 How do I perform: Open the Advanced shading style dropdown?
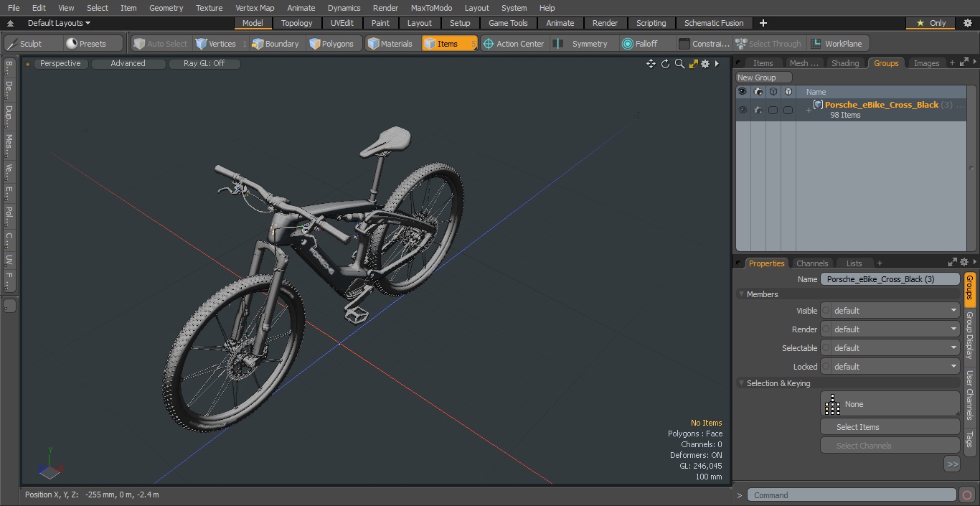128,63
